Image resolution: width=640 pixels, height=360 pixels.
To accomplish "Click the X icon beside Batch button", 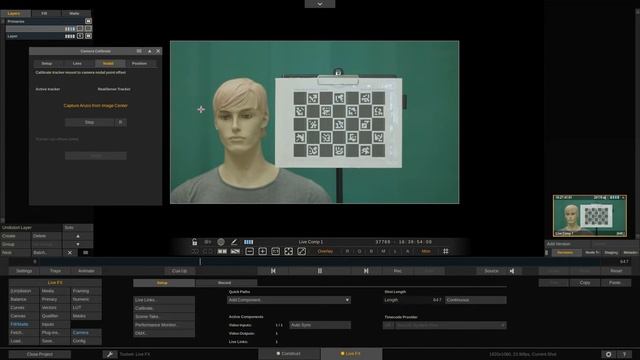I will [x=70, y=253].
